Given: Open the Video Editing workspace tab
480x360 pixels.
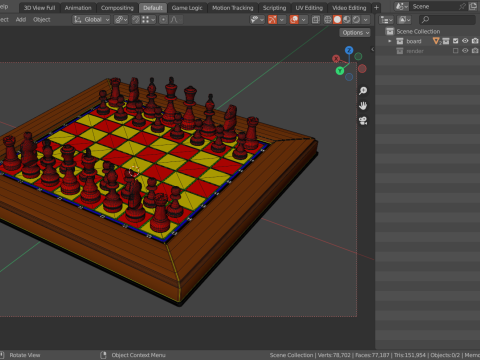Looking at the screenshot, I should 349,8.
